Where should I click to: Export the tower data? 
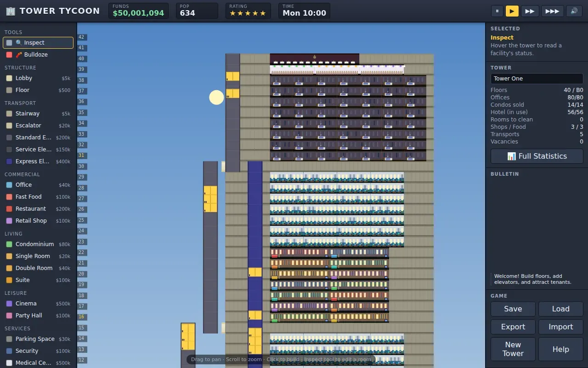click(513, 327)
